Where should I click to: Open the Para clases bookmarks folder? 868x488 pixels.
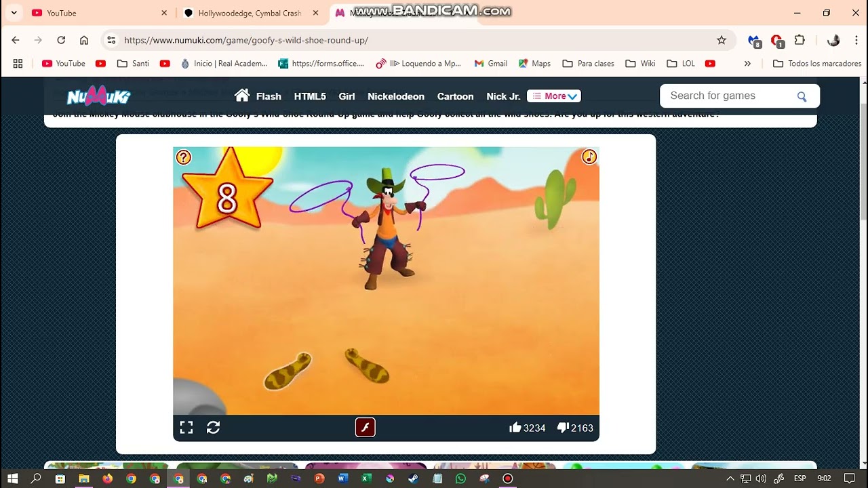click(x=589, y=63)
